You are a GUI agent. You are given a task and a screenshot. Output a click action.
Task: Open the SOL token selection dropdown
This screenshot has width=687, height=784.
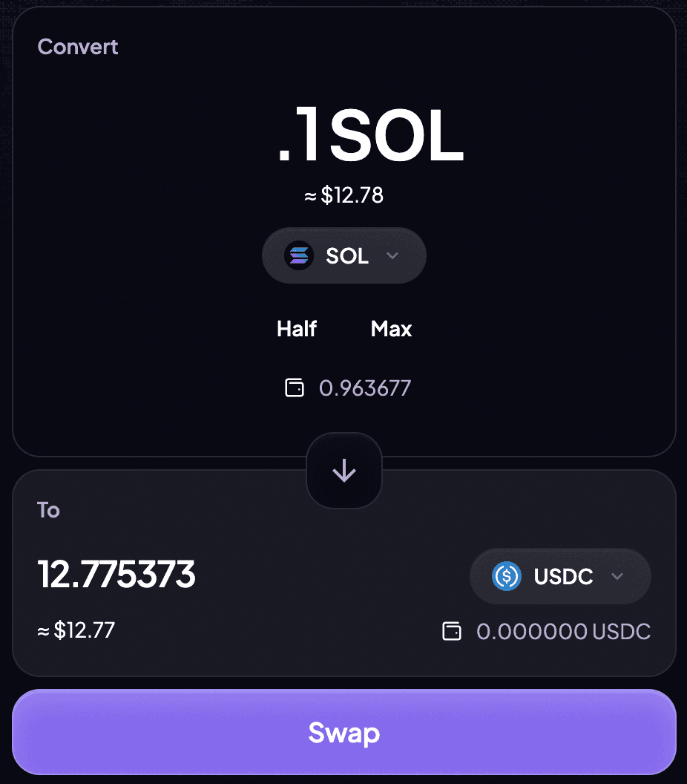[343, 255]
